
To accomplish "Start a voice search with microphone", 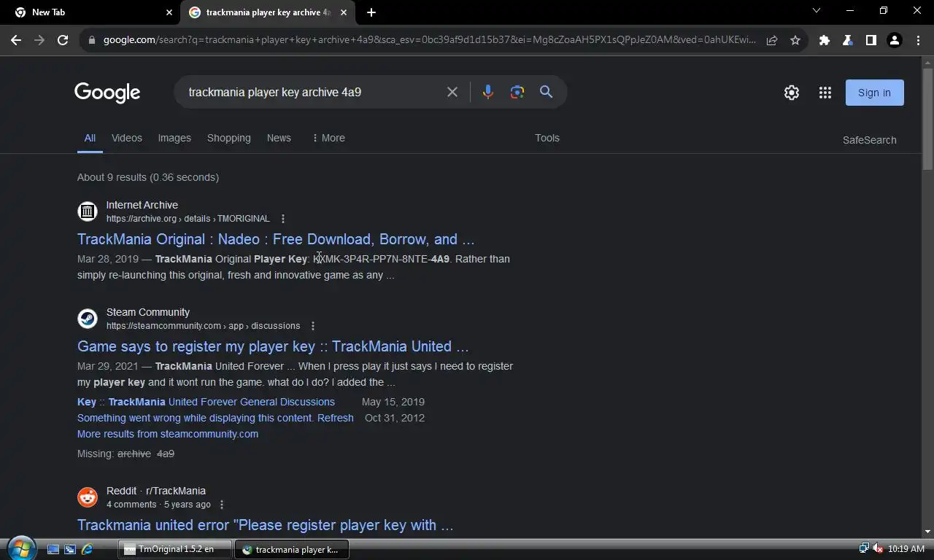I will click(488, 92).
